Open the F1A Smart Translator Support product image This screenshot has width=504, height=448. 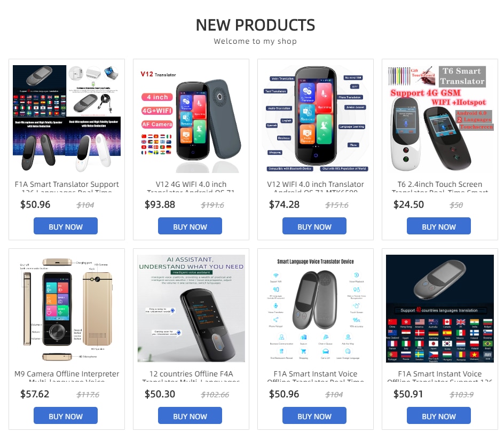(67, 119)
